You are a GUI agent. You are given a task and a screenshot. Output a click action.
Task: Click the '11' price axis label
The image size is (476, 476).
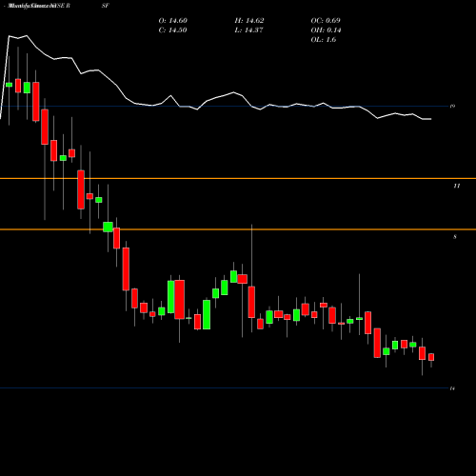click(x=456, y=186)
